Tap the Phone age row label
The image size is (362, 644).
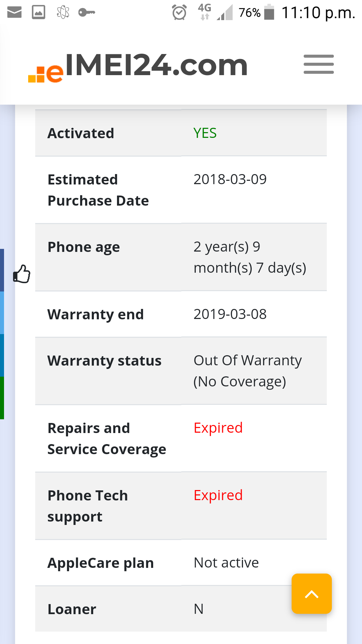tap(84, 247)
